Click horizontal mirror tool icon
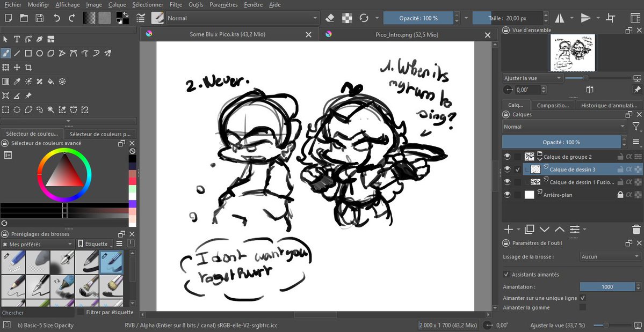This screenshot has height=332, width=644. [x=559, y=18]
